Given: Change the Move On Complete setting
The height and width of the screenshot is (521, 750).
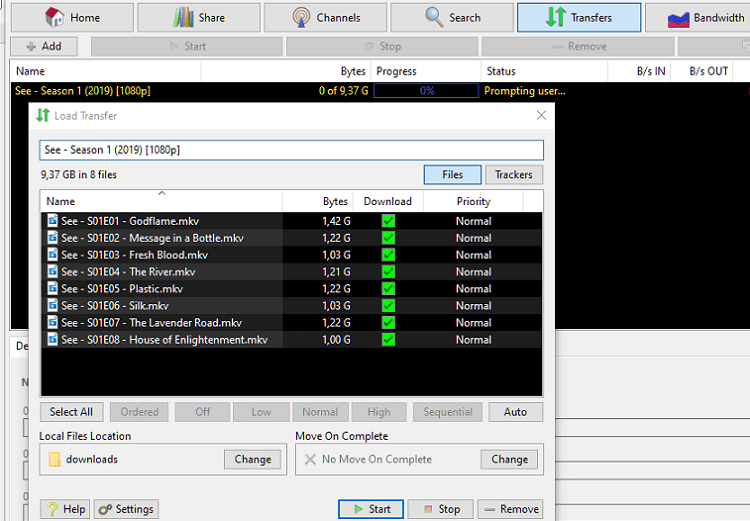Looking at the screenshot, I should [509, 459].
